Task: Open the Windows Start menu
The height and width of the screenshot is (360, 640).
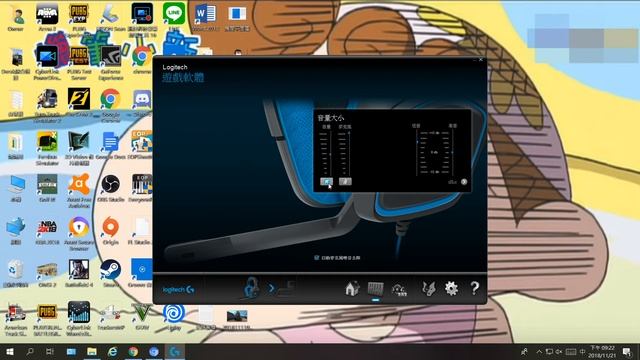Action: pos(10,351)
